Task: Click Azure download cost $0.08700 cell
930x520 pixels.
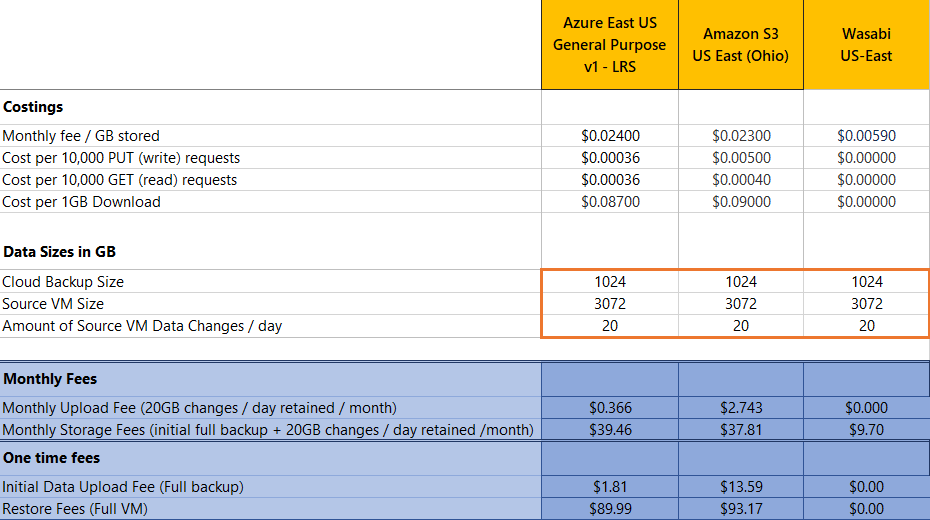Action: point(610,202)
